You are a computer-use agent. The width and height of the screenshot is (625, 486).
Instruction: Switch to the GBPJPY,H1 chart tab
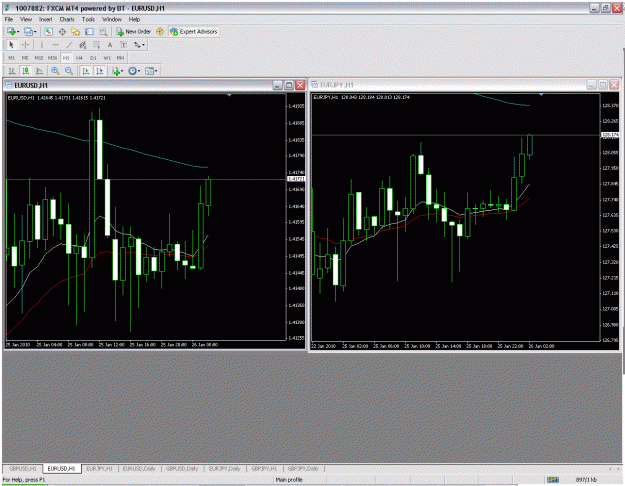pyautogui.click(x=264, y=468)
